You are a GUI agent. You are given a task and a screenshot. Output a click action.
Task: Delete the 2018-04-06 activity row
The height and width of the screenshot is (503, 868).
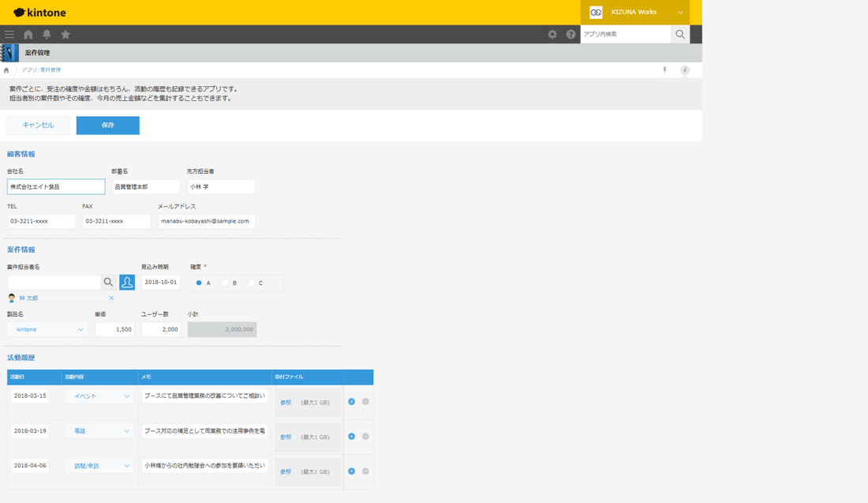click(x=365, y=471)
